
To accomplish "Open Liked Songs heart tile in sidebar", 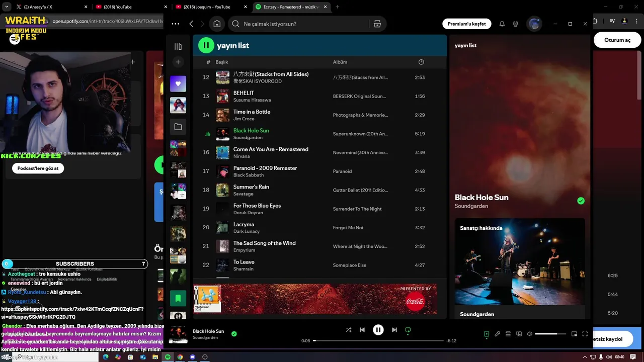I will tap(178, 83).
